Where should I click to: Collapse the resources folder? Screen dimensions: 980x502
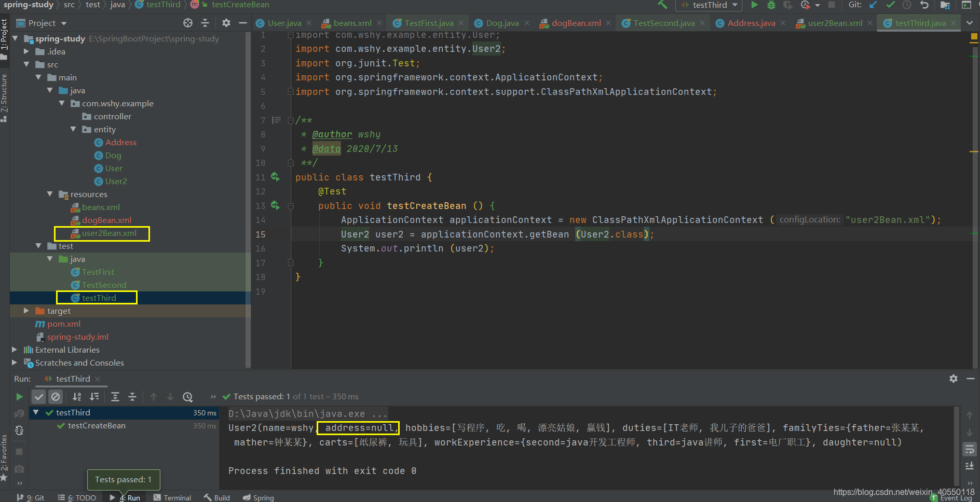tap(50, 194)
